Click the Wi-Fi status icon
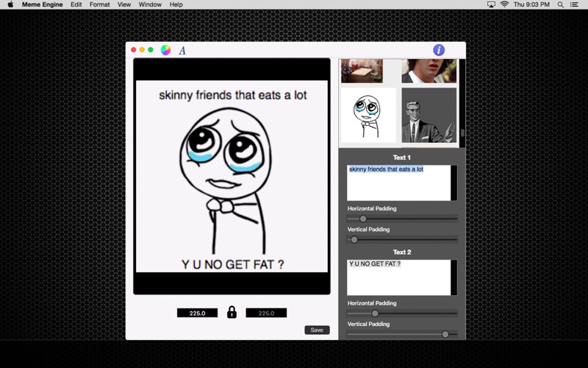588x368 pixels. pyautogui.click(x=504, y=4)
